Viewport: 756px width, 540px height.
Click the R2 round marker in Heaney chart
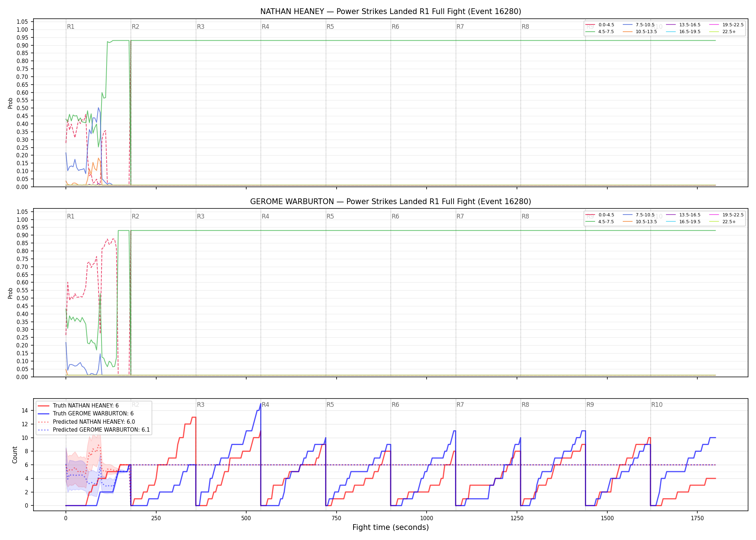(136, 27)
